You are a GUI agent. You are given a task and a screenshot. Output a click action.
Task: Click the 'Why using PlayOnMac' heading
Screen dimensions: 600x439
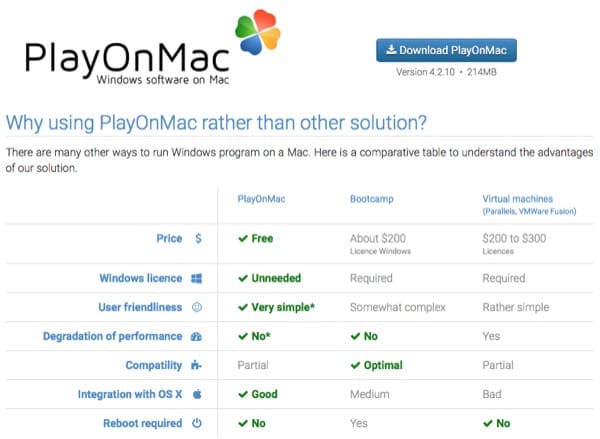[x=216, y=123]
